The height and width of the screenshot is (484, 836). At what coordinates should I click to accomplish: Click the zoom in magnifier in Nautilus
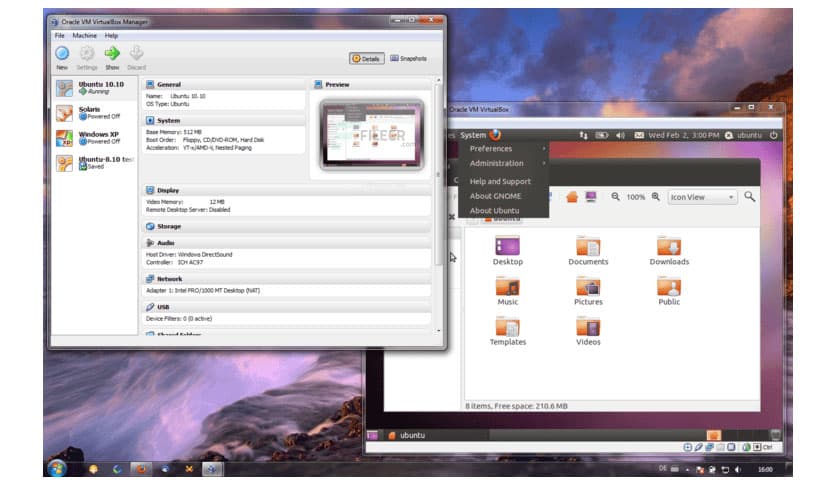coord(656,197)
